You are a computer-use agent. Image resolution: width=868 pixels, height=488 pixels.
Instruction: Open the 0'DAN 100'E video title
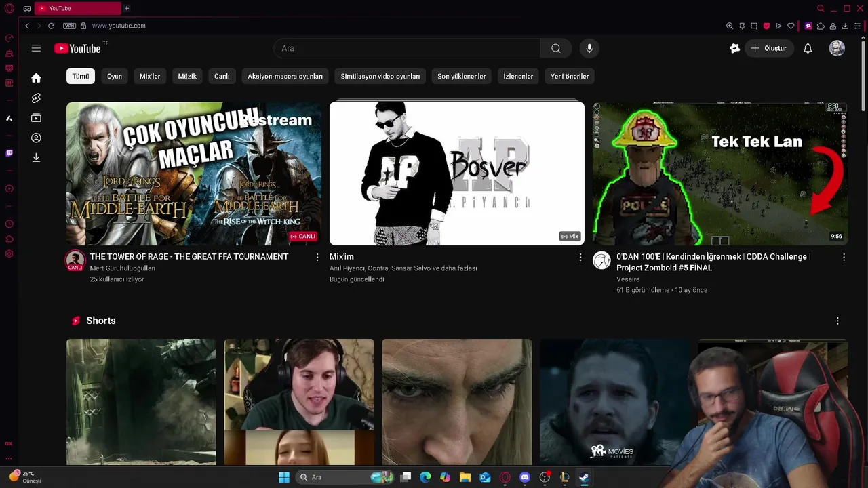[x=713, y=262]
